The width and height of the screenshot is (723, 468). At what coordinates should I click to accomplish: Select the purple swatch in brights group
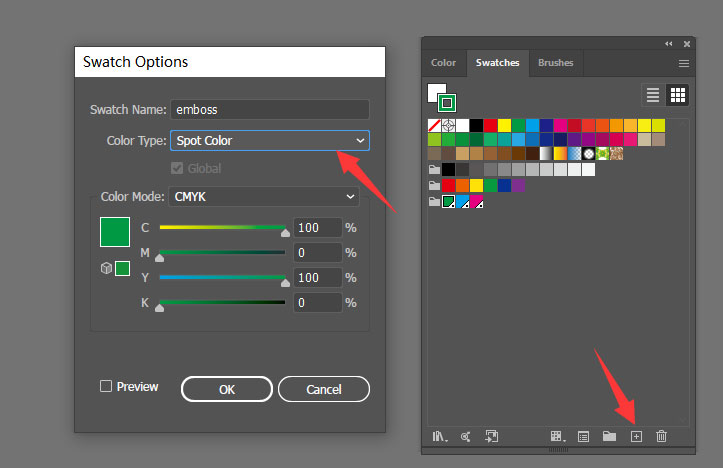(518, 185)
